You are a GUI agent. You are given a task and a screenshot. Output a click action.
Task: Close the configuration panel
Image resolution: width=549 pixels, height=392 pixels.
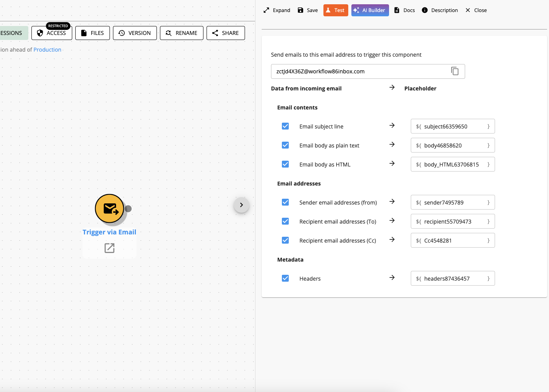(x=476, y=10)
